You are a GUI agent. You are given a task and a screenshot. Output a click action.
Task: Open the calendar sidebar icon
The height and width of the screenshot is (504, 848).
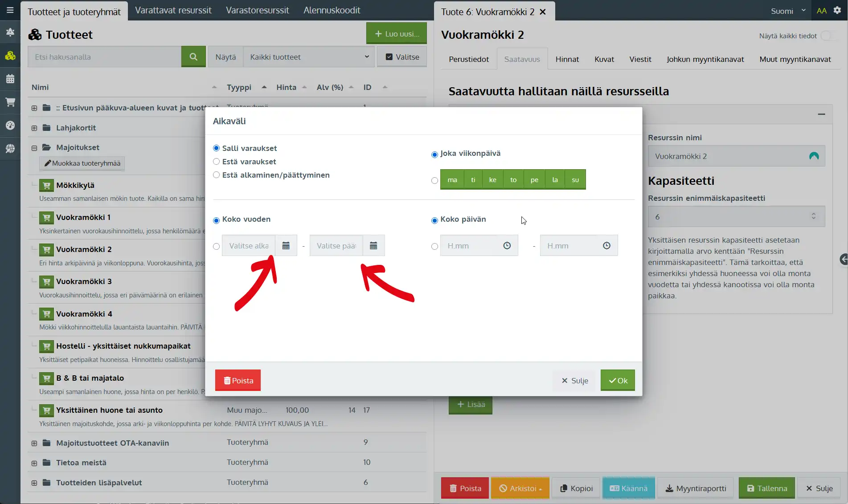pyautogui.click(x=10, y=79)
